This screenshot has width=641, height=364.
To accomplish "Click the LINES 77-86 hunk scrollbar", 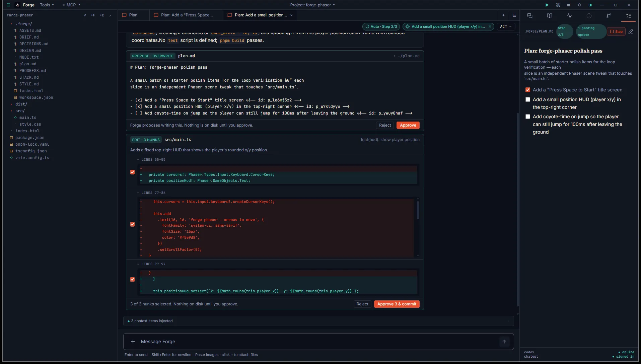I will click(x=418, y=210).
